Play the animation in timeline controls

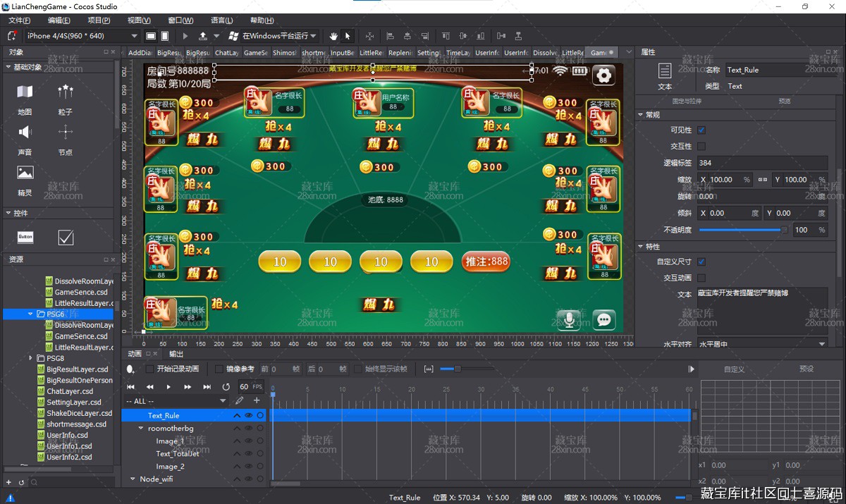coord(168,387)
